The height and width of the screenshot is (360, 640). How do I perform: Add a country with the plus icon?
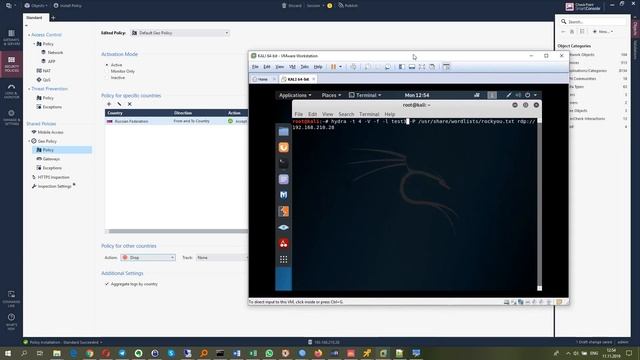click(x=109, y=104)
